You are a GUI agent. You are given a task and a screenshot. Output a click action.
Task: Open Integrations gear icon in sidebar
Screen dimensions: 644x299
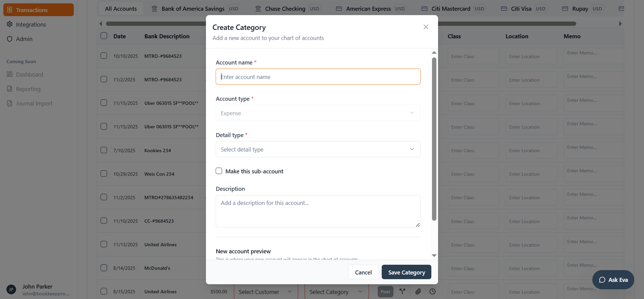tap(10, 24)
